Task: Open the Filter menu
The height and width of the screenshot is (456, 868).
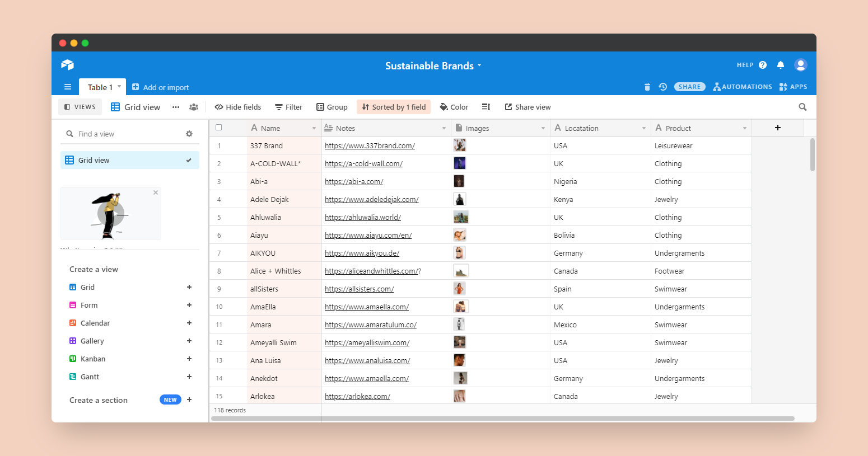Action: 288,107
